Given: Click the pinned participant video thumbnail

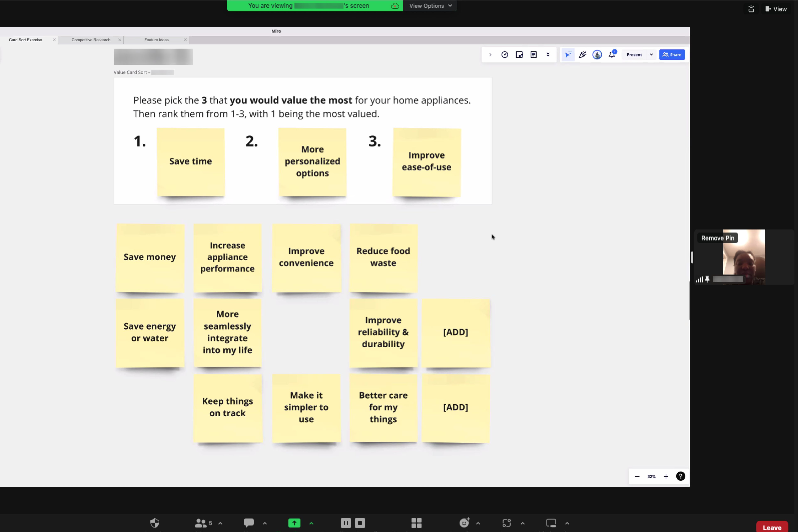Looking at the screenshot, I should (x=744, y=257).
